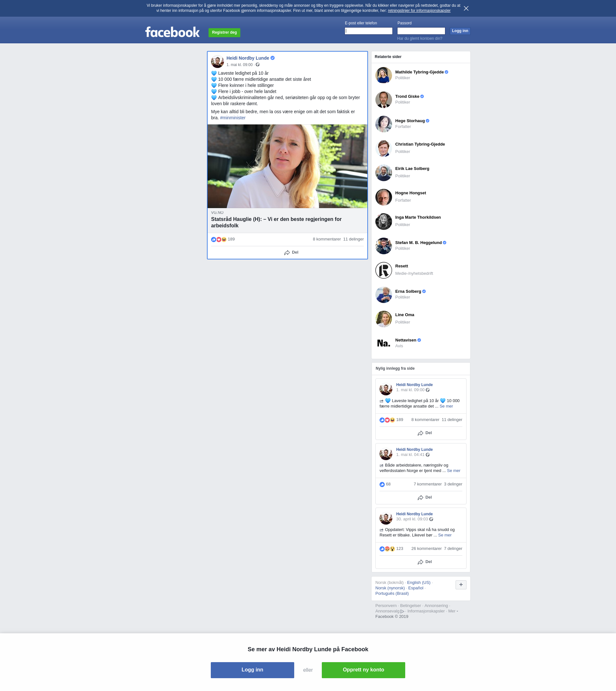
Task: Click the Facebook logo
Action: pos(172,32)
